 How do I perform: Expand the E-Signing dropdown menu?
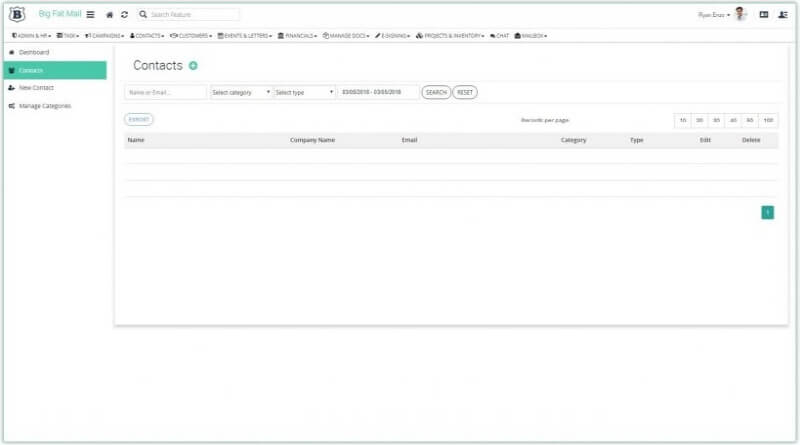pyautogui.click(x=393, y=36)
